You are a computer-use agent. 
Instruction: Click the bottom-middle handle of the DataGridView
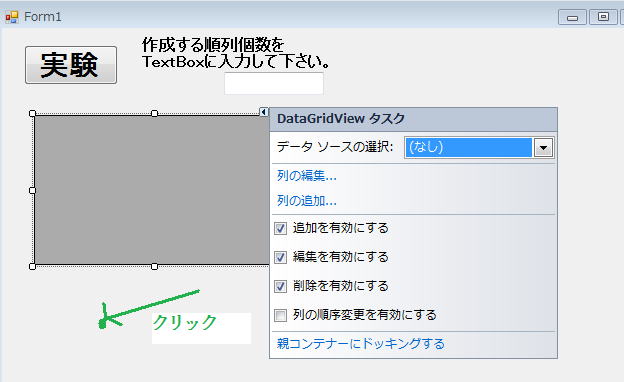(x=154, y=266)
